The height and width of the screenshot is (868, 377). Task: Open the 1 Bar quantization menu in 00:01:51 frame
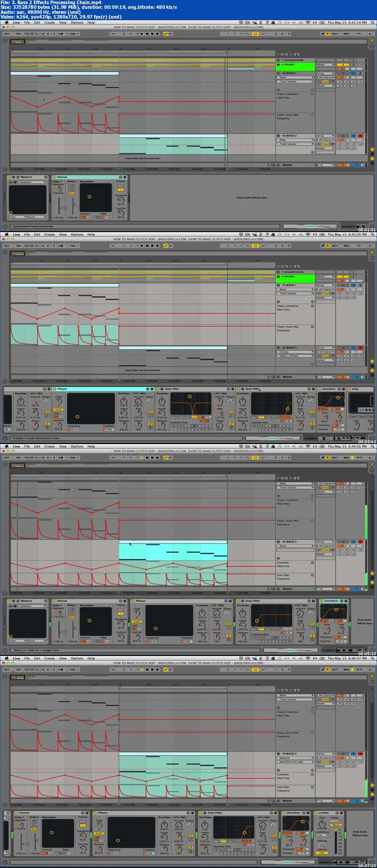(74, 34)
